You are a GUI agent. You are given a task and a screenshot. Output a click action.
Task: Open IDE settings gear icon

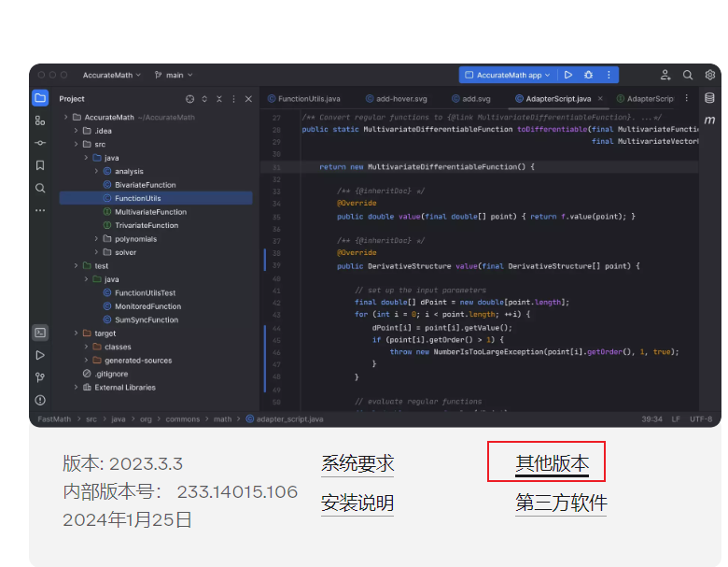[710, 75]
